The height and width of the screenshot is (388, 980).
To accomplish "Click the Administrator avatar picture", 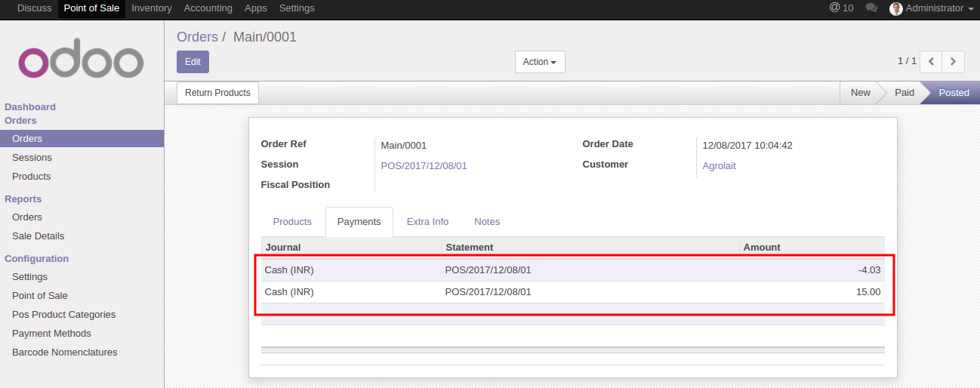I will tap(896, 8).
